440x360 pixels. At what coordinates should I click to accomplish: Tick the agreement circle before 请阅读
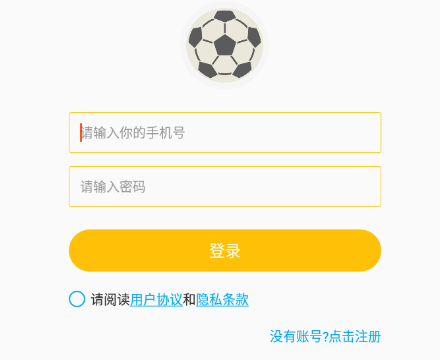[77, 299]
